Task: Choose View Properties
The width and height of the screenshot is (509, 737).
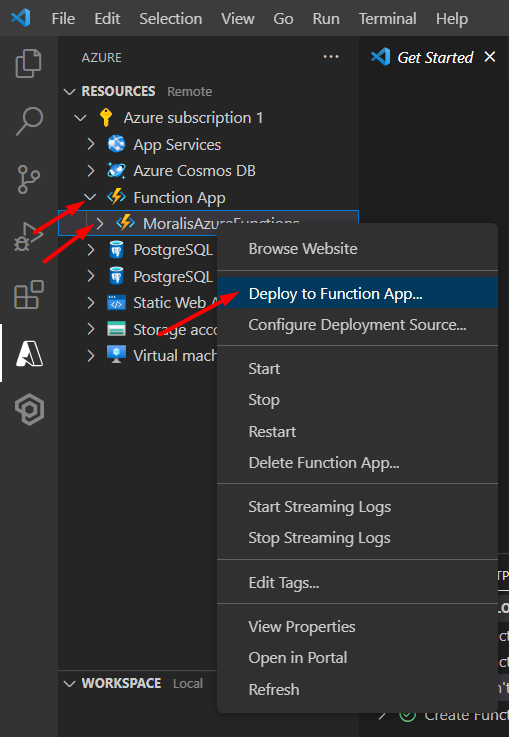Action: click(x=357, y=627)
